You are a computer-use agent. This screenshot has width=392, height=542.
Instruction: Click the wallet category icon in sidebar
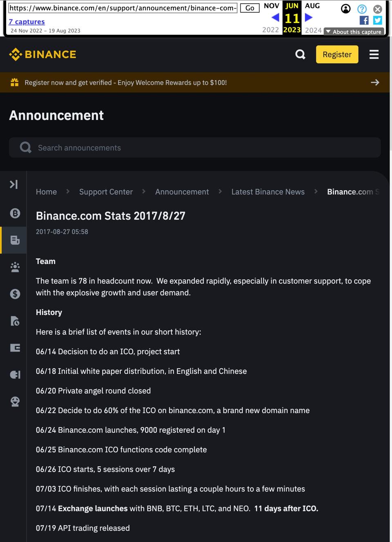click(x=15, y=347)
